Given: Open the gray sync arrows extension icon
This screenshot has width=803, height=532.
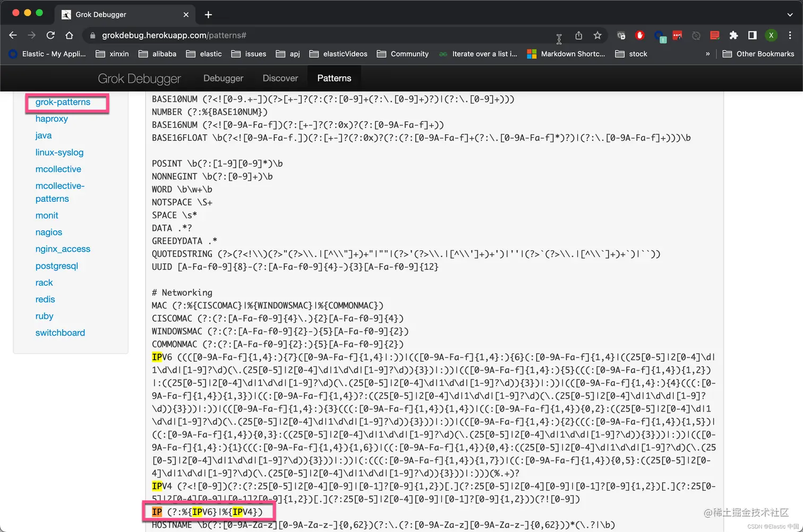Looking at the screenshot, I should point(696,35).
